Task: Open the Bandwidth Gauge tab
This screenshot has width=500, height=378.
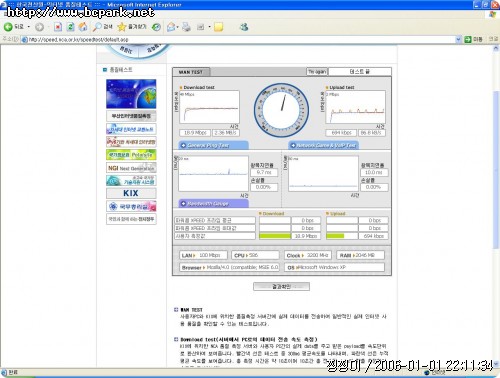Action: point(214,204)
